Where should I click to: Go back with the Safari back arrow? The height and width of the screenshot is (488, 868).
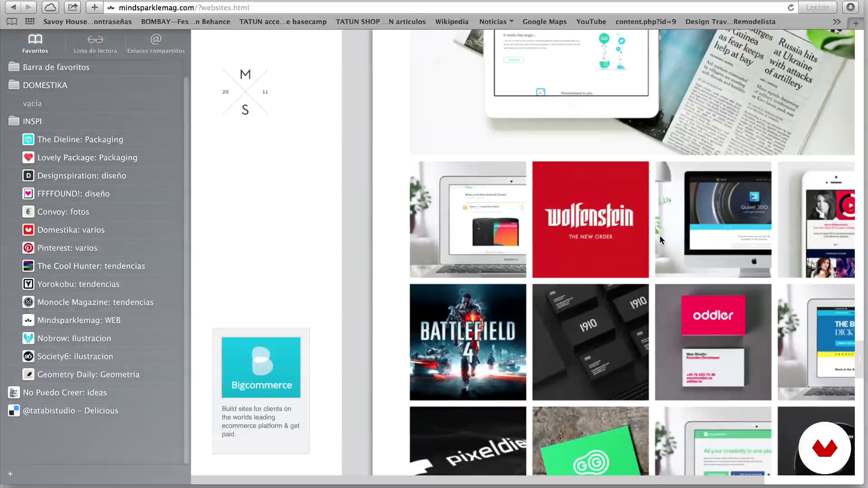[x=14, y=7]
